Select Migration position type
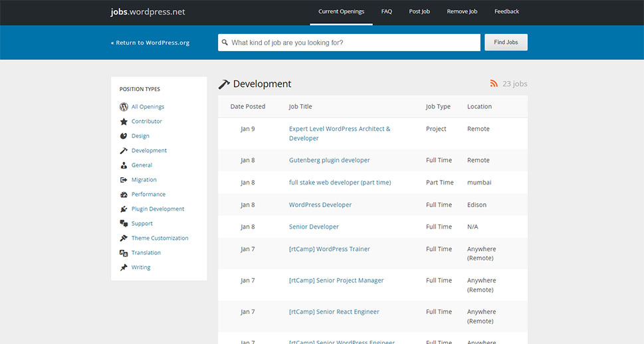 pos(144,180)
